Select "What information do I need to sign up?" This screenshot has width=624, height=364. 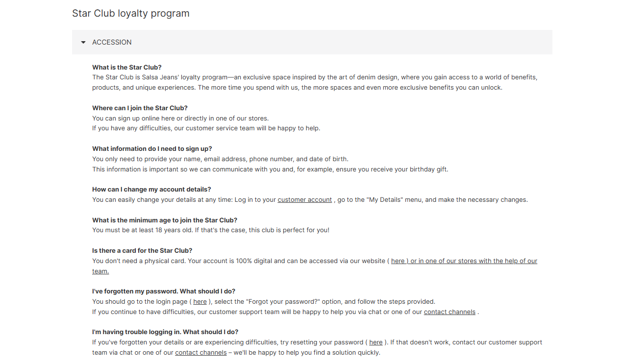click(152, 149)
